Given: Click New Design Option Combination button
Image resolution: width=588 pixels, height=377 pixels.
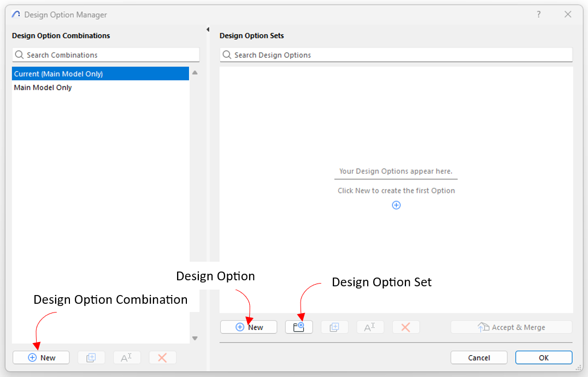Looking at the screenshot, I should [42, 357].
